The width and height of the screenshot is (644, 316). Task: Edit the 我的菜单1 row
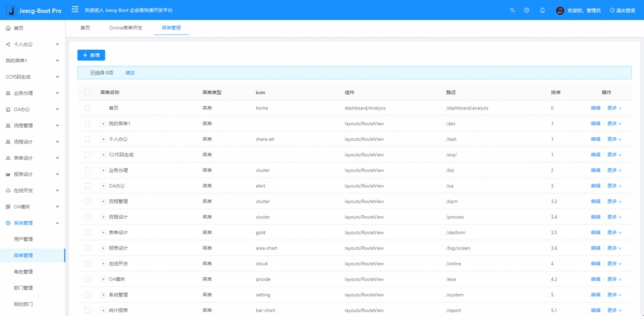pos(595,124)
